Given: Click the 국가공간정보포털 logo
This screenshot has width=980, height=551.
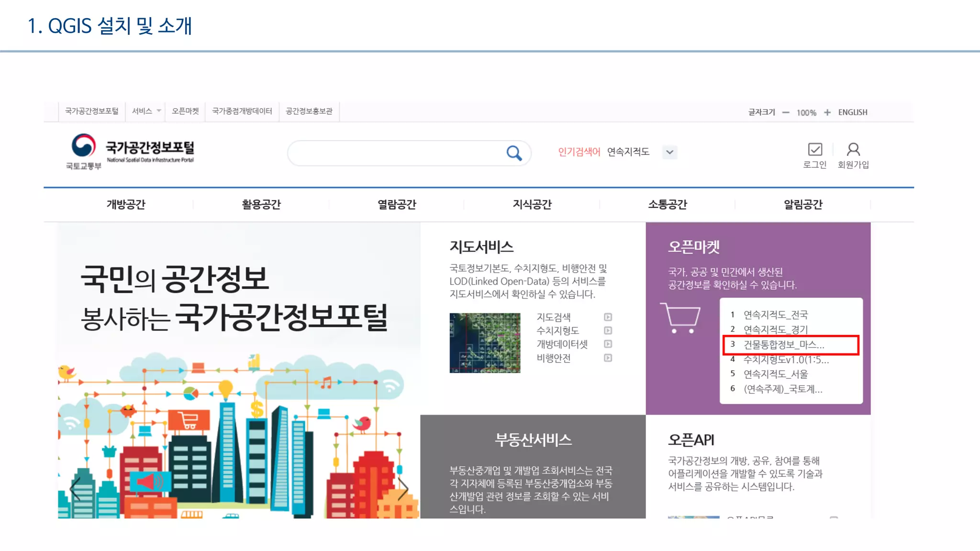Looking at the screenshot, I should [x=130, y=152].
